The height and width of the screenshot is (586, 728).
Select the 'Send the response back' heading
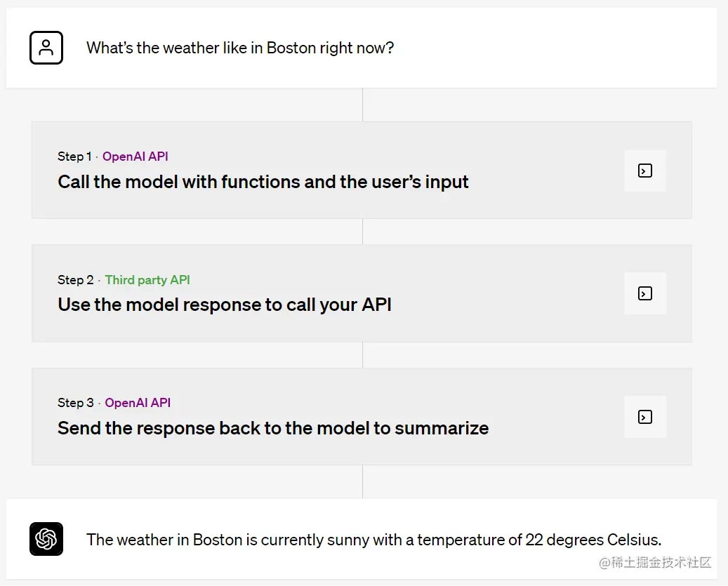click(x=273, y=428)
